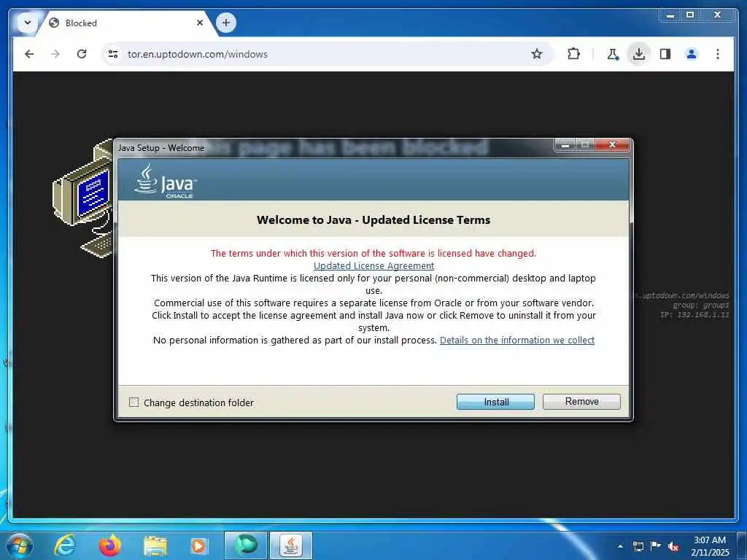Open the site information icon in address bar

pyautogui.click(x=113, y=54)
